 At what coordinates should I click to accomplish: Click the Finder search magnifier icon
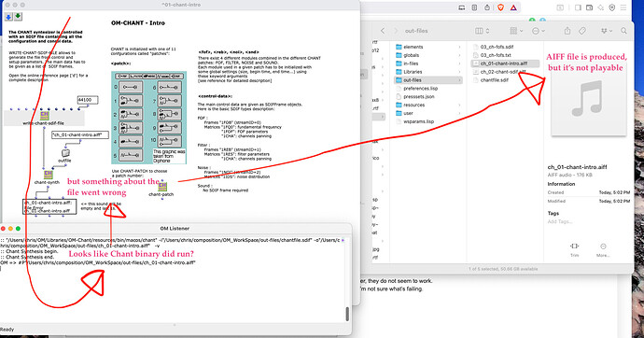[623, 31]
